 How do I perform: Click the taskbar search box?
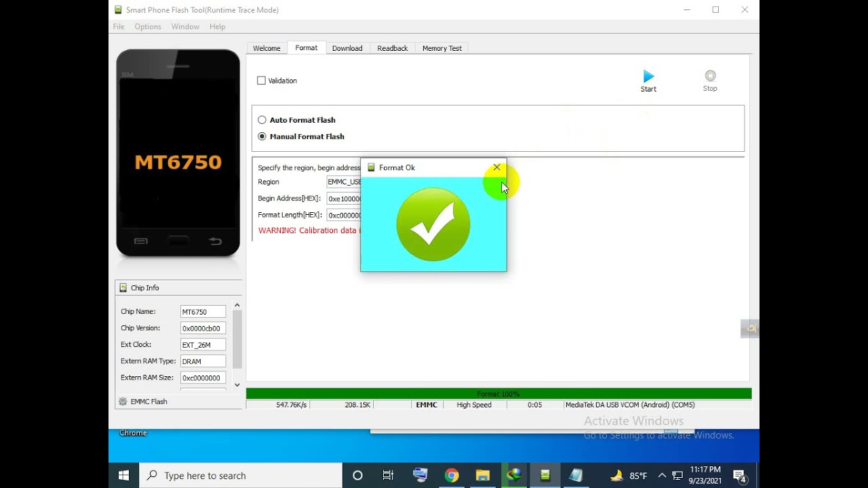pos(241,475)
